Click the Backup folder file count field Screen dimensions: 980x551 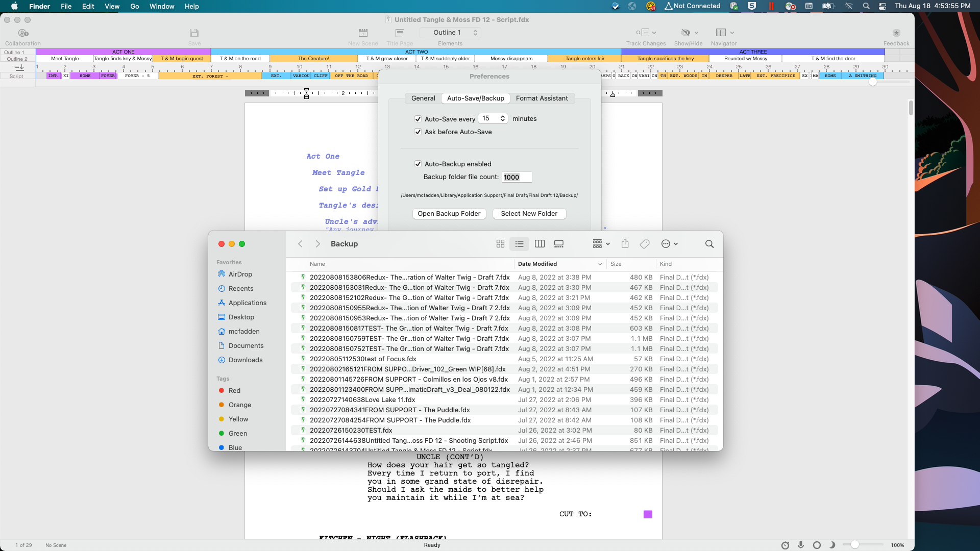coord(516,177)
